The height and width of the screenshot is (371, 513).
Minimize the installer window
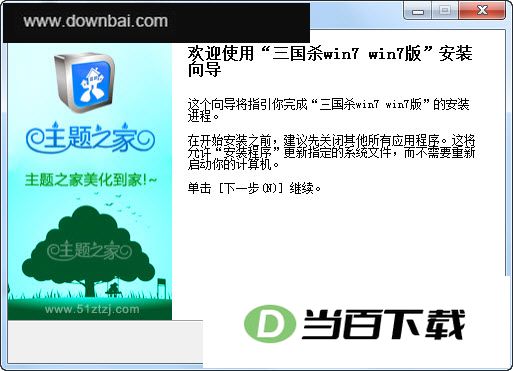tap(418, 10)
